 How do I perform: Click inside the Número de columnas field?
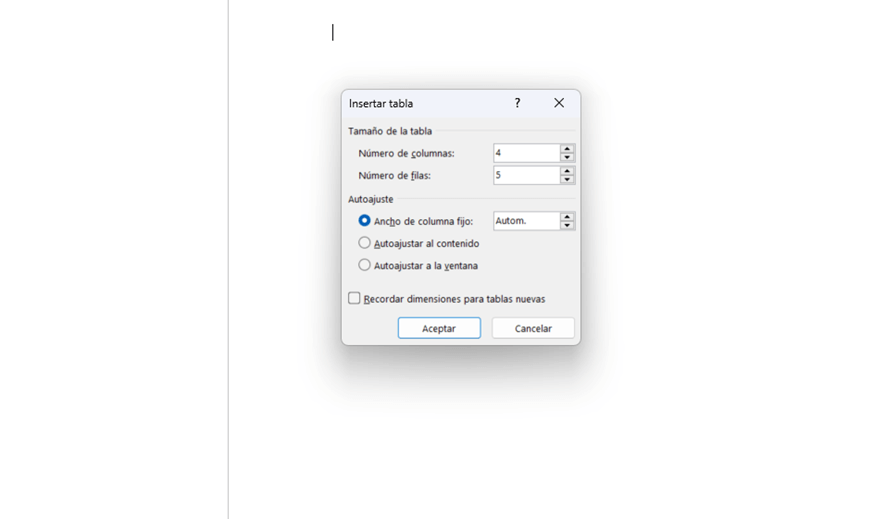tap(527, 153)
